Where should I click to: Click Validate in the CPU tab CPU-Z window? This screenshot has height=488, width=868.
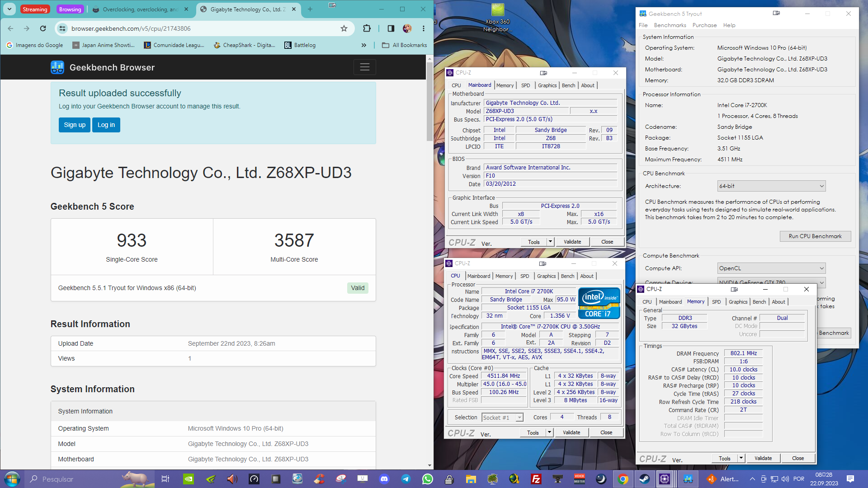point(571,432)
